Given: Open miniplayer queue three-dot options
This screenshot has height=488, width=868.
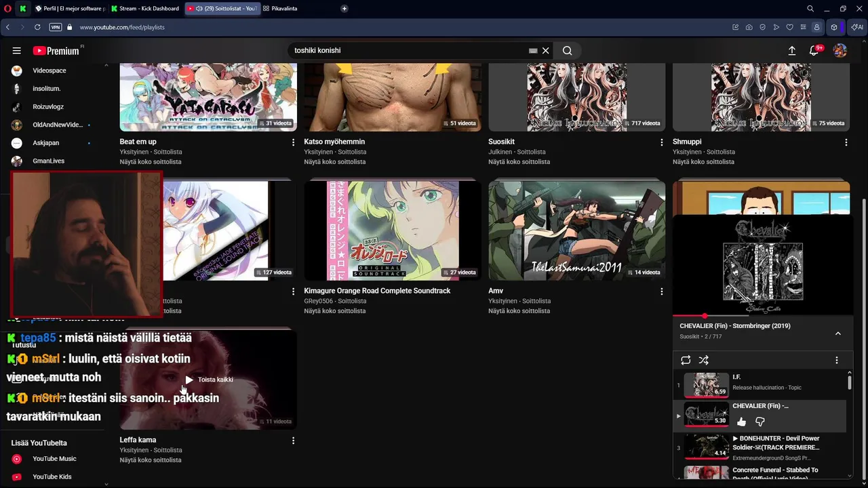Looking at the screenshot, I should point(837,360).
